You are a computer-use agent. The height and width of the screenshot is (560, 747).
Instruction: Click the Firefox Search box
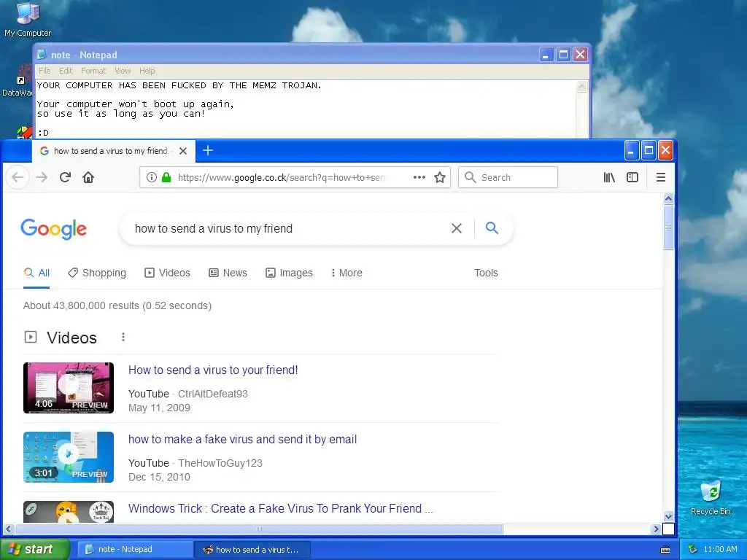point(508,177)
